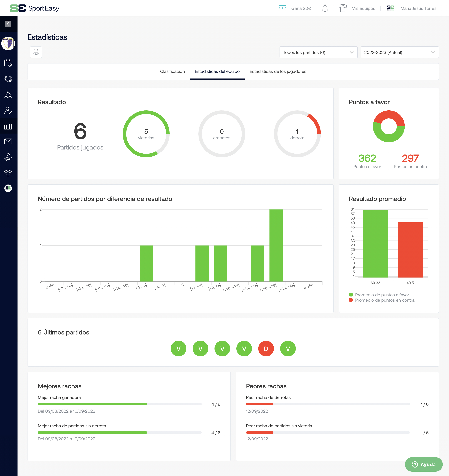This screenshot has width=449, height=476.
Task: Collapse the sidebar with the back arrow
Action: tap(8, 24)
